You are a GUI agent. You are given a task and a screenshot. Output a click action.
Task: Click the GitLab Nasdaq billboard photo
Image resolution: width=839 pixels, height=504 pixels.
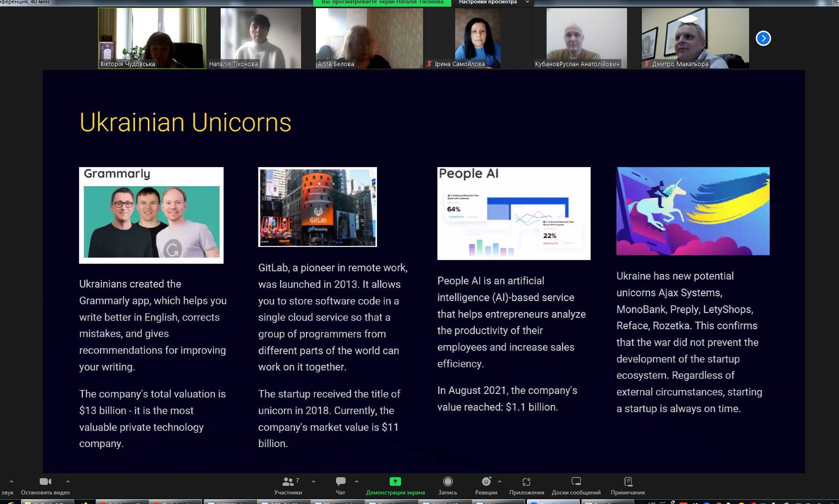pyautogui.click(x=318, y=207)
